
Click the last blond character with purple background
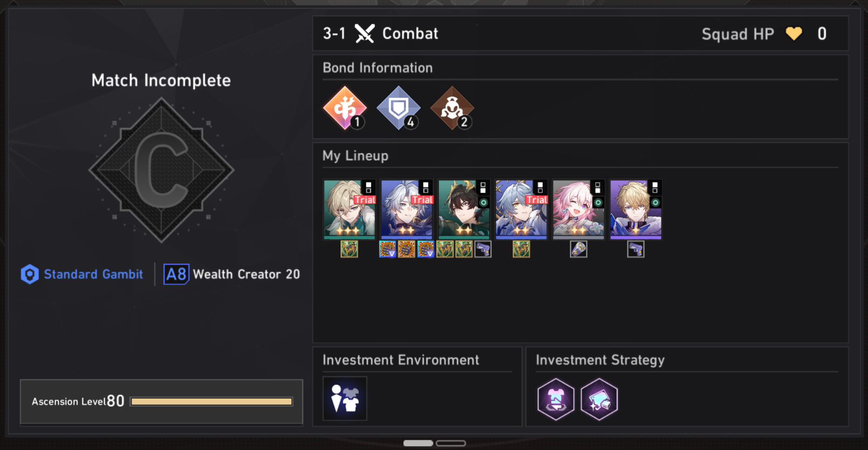[x=636, y=210]
